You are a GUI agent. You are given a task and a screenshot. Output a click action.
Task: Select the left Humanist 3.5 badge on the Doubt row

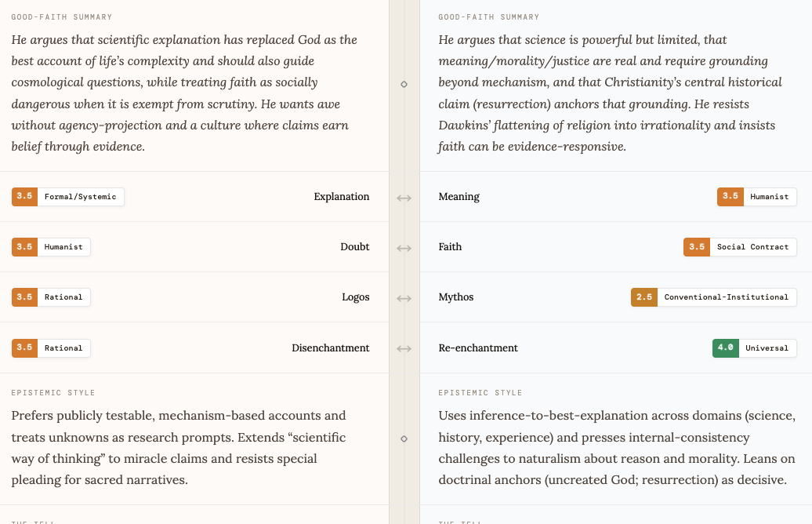click(51, 247)
